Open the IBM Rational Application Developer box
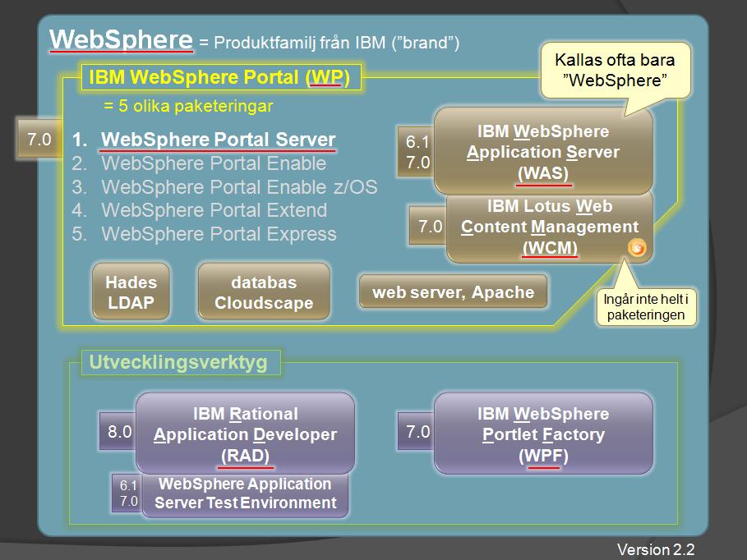747x560 pixels. pos(245,434)
